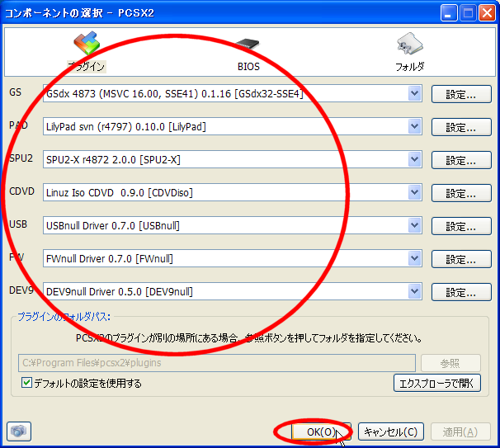Image resolution: width=500 pixels, height=448 pixels.
Task: Click エクスプローラで開く button
Action: tap(436, 383)
